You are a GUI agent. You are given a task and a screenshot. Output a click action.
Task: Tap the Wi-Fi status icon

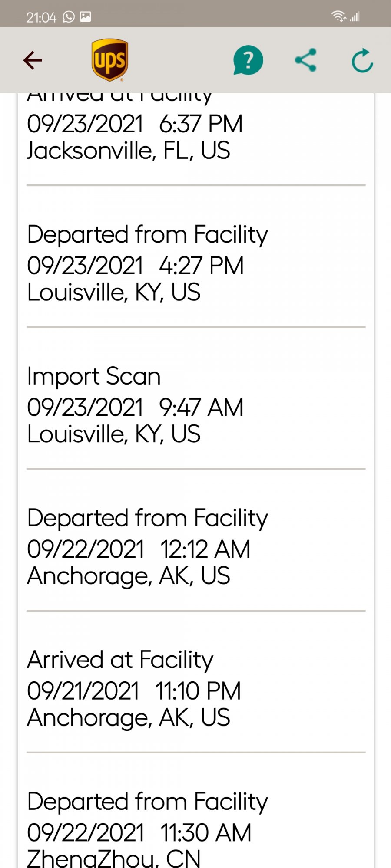338,16
